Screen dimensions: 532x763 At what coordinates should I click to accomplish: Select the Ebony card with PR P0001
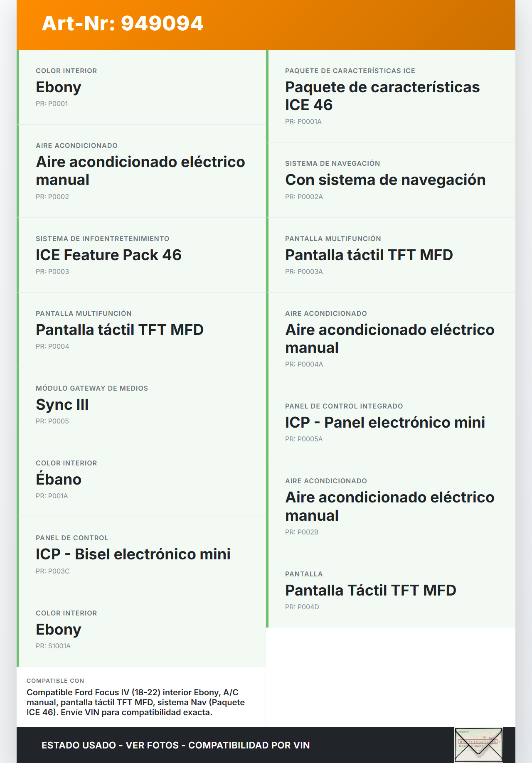pyautogui.click(x=141, y=87)
